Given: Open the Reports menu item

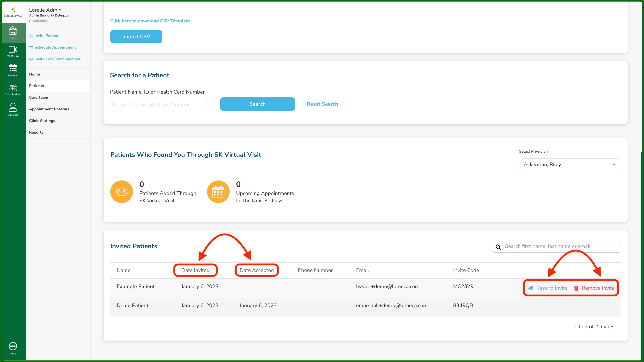Looking at the screenshot, I should coord(36,132).
